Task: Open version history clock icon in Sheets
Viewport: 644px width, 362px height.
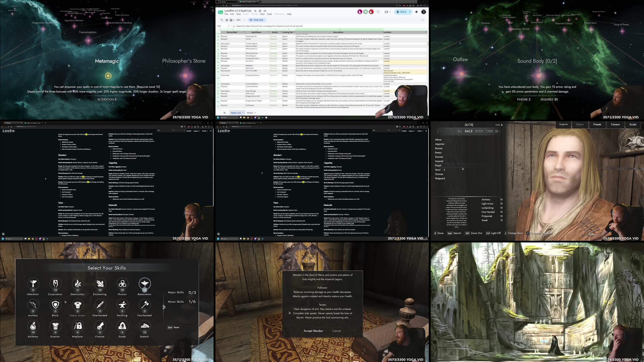Action: pyautogui.click(x=378, y=12)
